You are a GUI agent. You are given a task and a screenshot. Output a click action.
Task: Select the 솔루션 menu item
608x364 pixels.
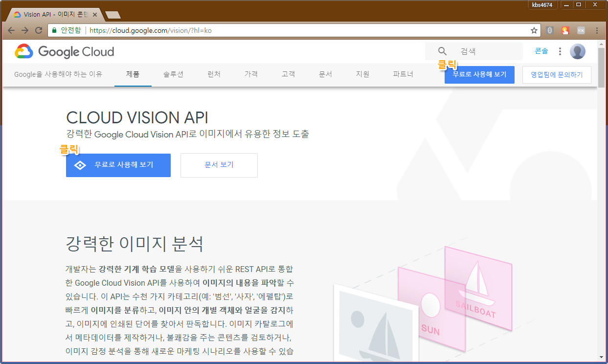tap(173, 74)
